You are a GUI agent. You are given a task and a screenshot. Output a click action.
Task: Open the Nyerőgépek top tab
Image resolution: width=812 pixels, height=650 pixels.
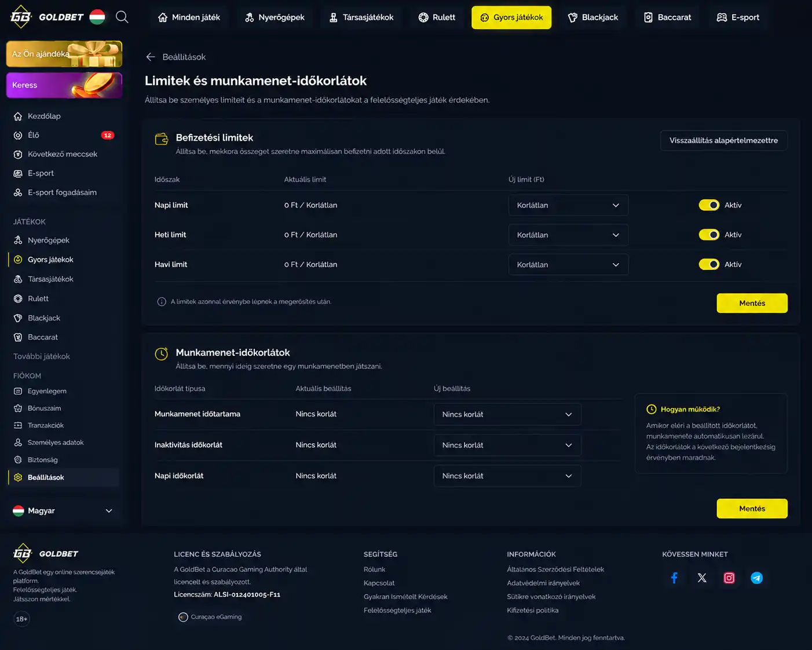(275, 17)
